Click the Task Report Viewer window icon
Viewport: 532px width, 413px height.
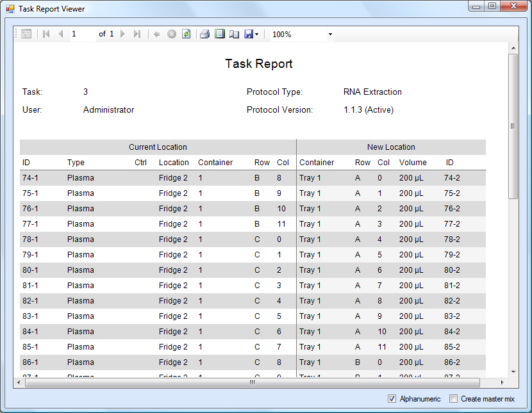tap(10, 9)
